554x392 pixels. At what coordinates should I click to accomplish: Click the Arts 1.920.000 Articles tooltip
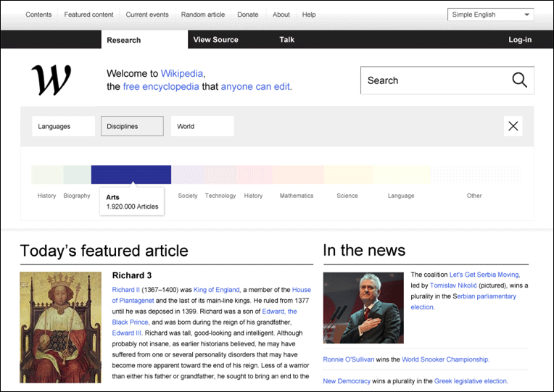pos(132,201)
